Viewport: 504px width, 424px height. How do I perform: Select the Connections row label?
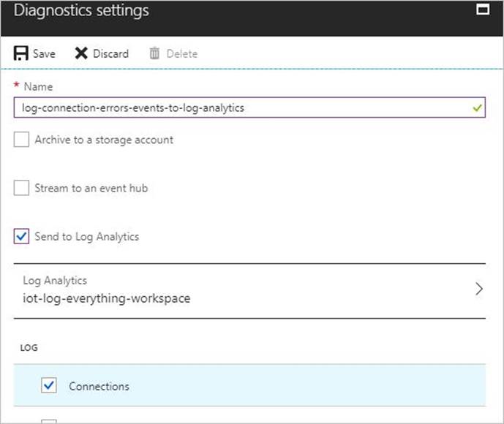pos(99,386)
